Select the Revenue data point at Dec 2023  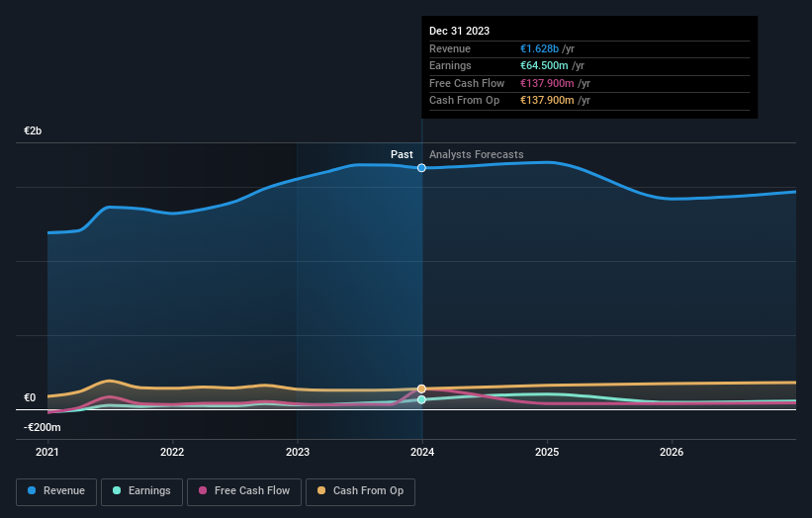click(421, 168)
